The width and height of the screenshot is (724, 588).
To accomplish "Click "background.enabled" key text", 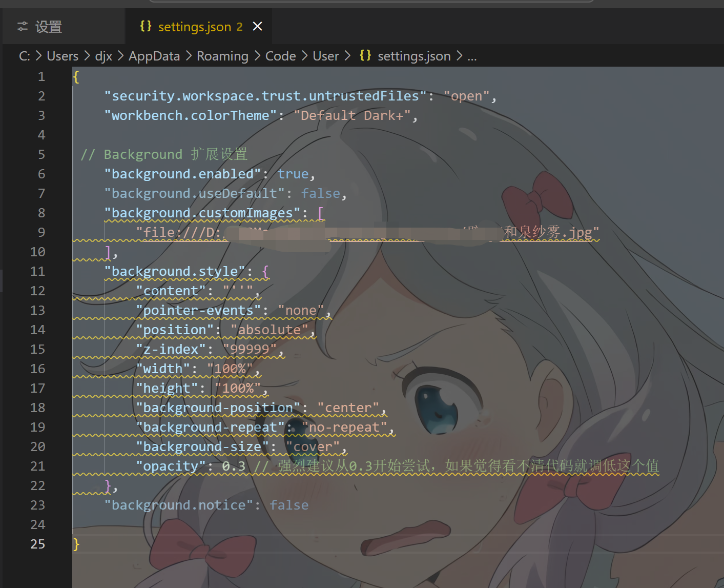I will tap(183, 174).
